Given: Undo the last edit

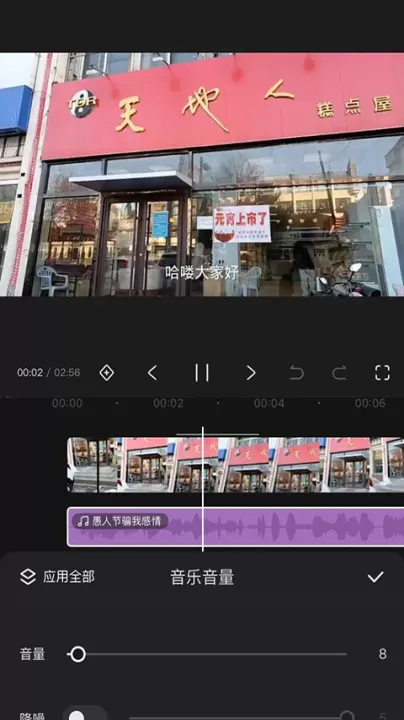Looking at the screenshot, I should point(297,372).
